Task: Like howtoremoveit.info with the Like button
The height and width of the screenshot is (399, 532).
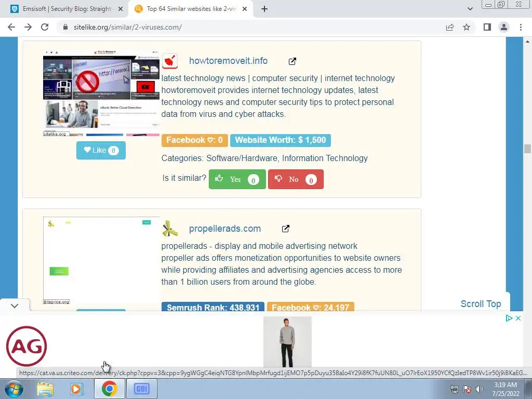Action: pyautogui.click(x=101, y=150)
